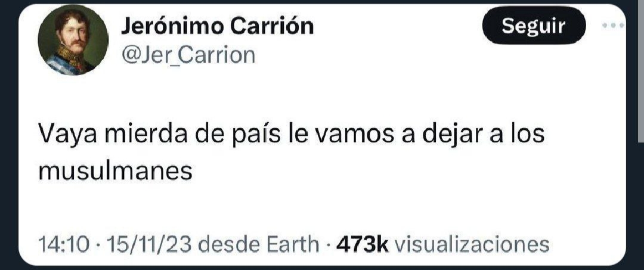Follow the account with the Seguir button
Image resolution: width=644 pixels, height=270 pixels.
[x=534, y=26]
